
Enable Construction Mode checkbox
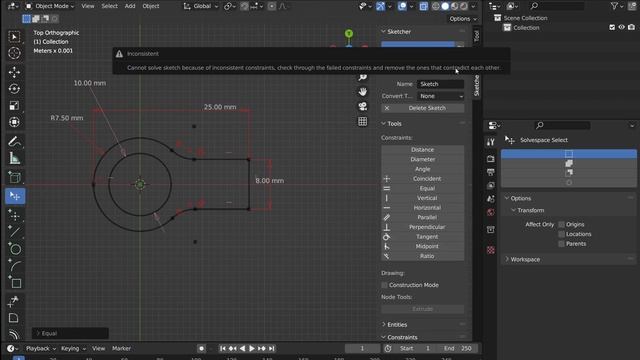point(384,285)
